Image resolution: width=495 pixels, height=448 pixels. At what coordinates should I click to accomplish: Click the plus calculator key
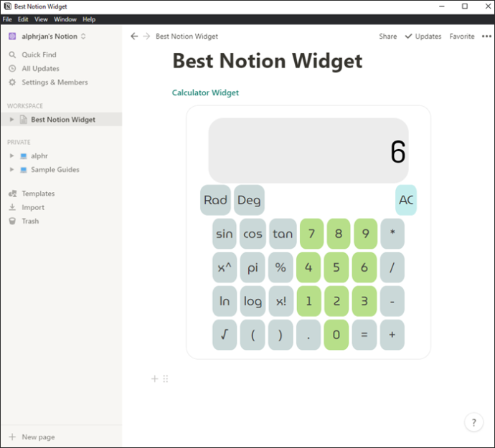point(392,335)
